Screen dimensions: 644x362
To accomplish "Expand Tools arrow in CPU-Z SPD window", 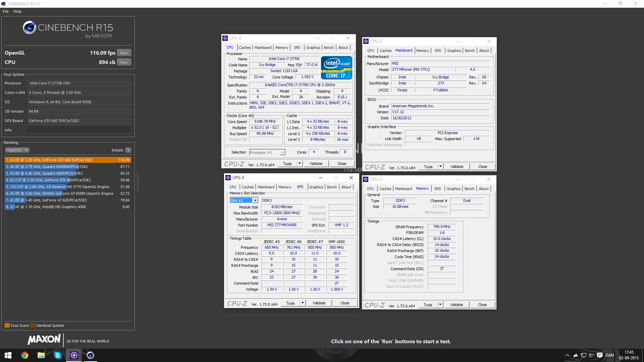I will (303, 303).
